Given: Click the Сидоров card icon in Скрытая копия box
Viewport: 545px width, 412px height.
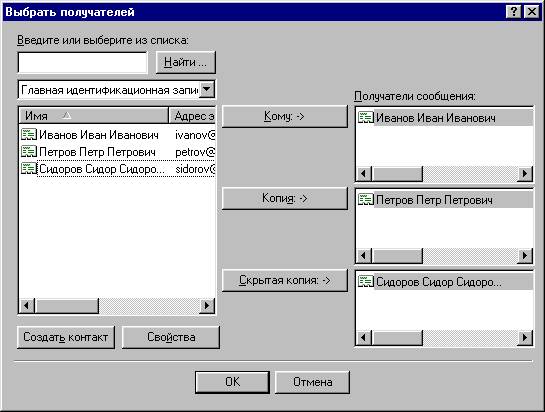Looking at the screenshot, I should (366, 282).
